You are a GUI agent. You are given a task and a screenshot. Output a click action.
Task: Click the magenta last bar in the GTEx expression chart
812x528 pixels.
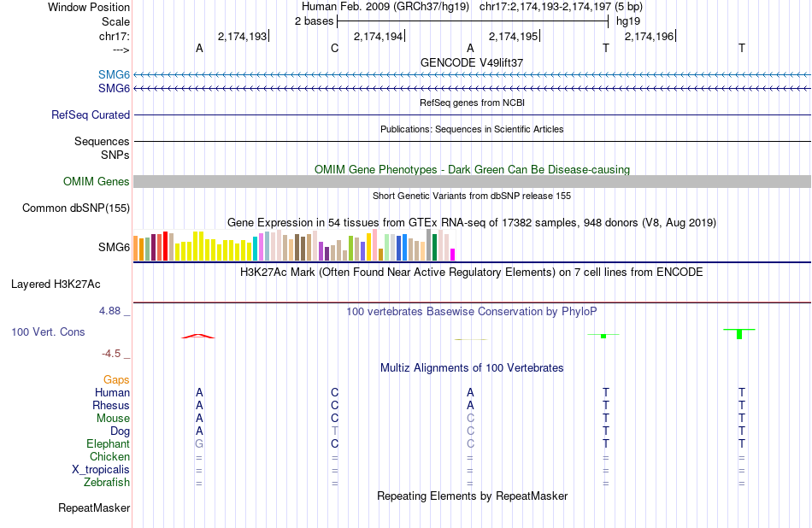click(x=452, y=255)
